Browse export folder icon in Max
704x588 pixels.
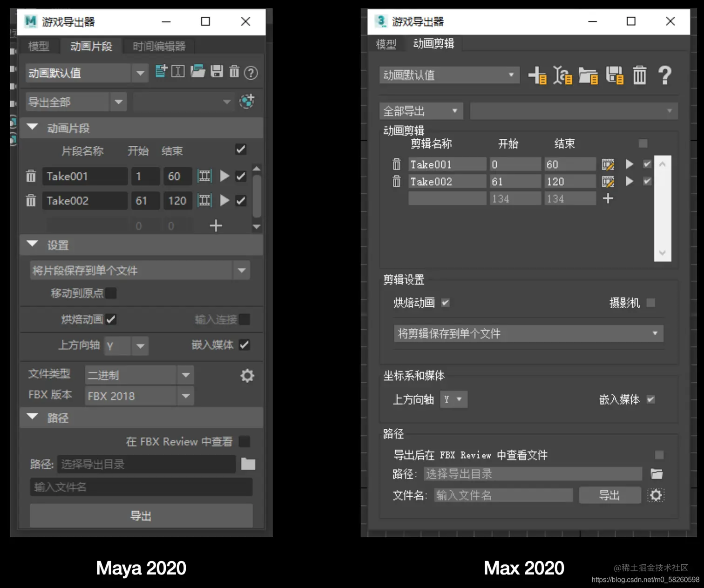[657, 474]
